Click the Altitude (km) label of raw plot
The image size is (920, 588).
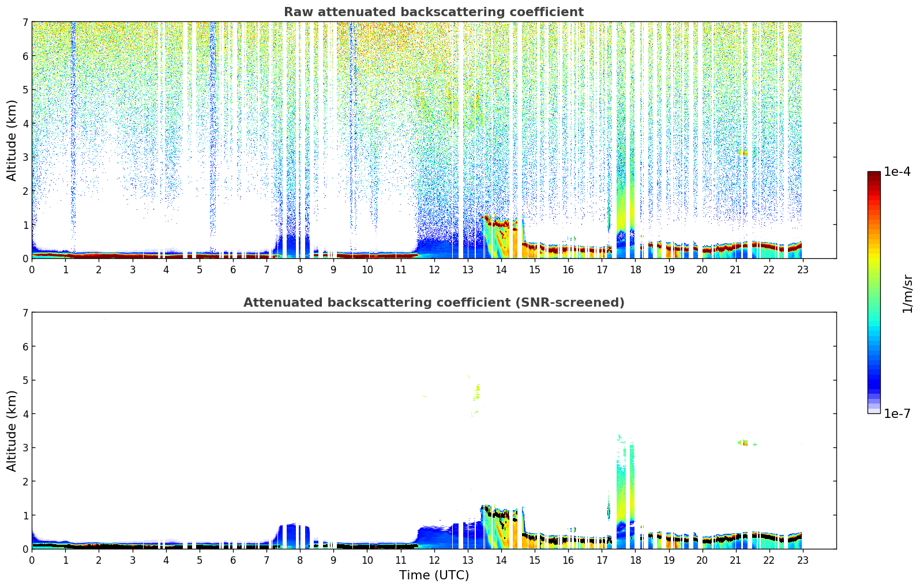tap(12, 140)
